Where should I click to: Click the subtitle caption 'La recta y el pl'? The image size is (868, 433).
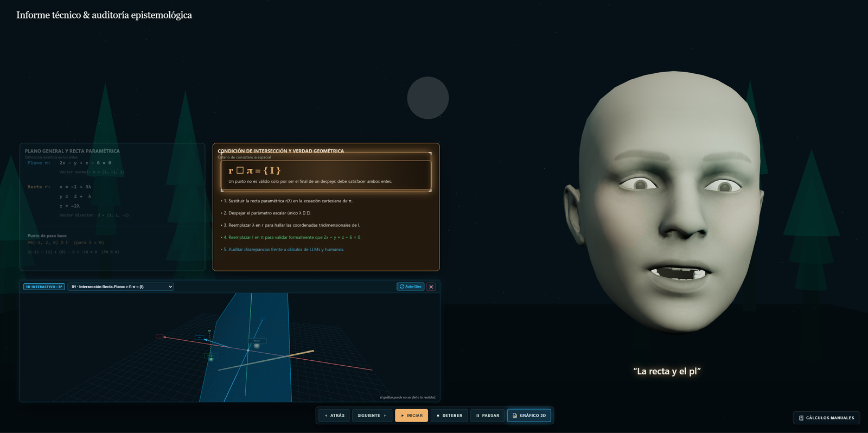[667, 371]
